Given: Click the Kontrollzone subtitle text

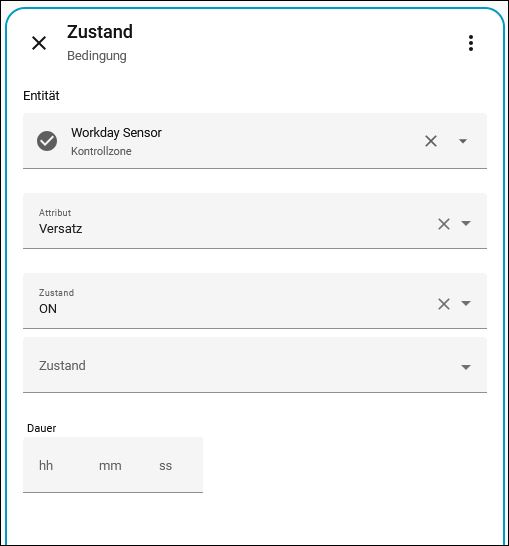Looking at the screenshot, I should point(101,151).
